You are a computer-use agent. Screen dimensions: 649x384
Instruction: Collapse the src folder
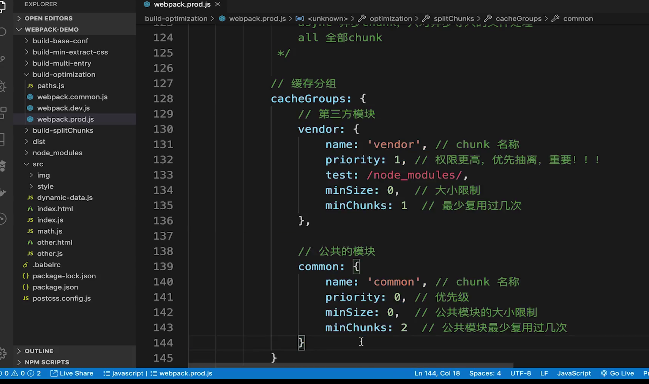75,164
